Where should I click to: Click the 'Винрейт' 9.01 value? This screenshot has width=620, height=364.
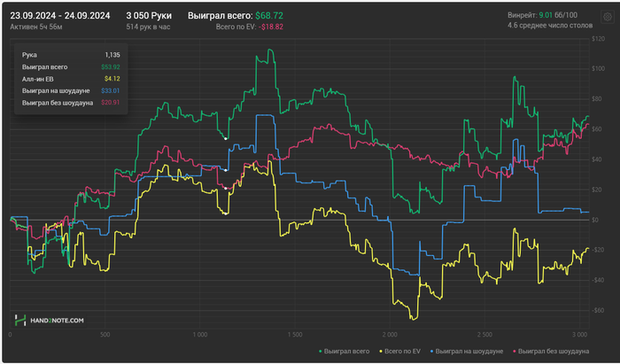(546, 15)
